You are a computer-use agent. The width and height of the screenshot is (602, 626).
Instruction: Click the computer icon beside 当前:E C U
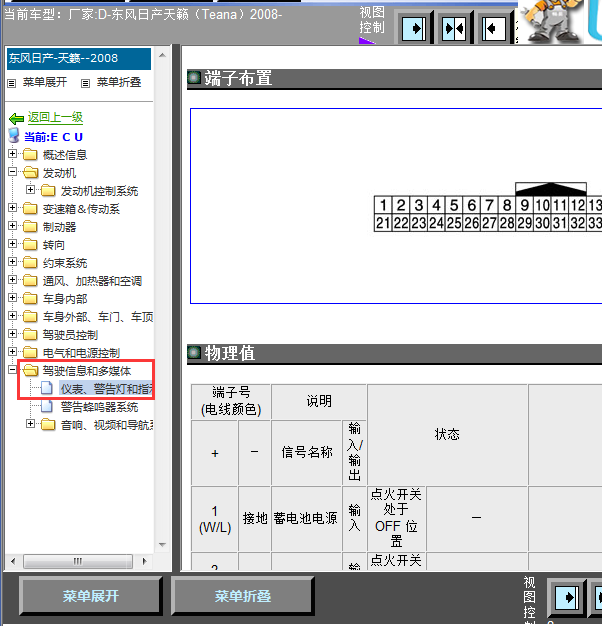click(x=14, y=136)
